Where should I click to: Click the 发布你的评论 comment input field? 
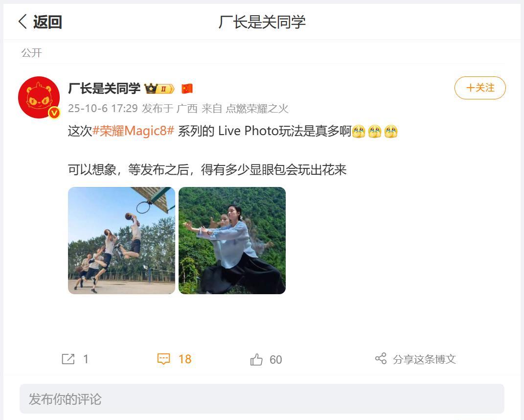pos(262,399)
